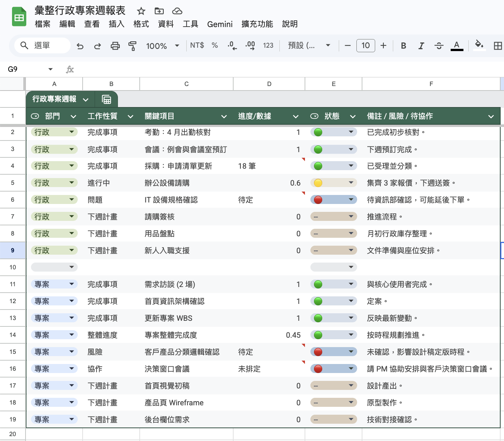Screen dimensions: 504x441
Task: Click the undo icon
Action: coord(80,45)
